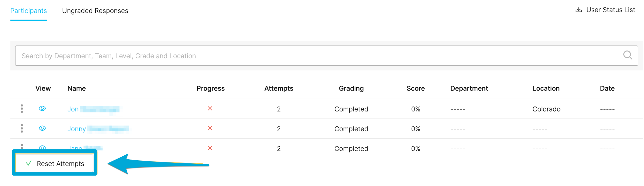Open the three-dot menu for Jane's row
Viewport: 644px width, 186px height.
click(x=22, y=147)
